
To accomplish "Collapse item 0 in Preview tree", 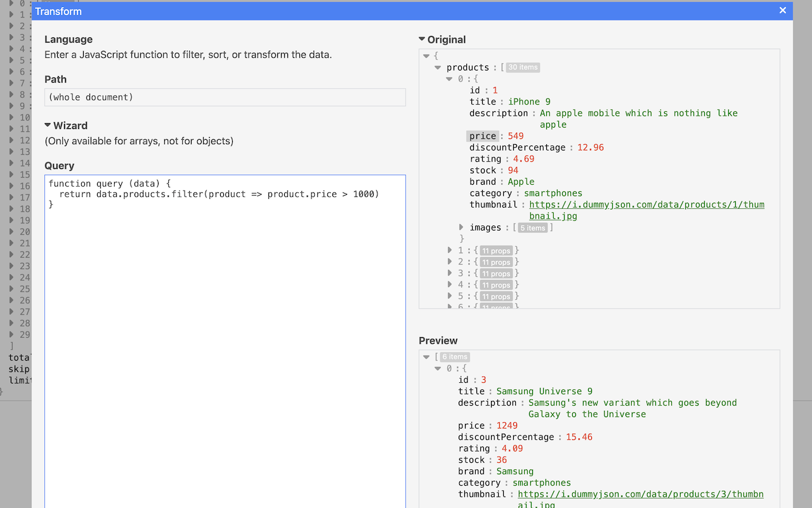I will coord(438,368).
